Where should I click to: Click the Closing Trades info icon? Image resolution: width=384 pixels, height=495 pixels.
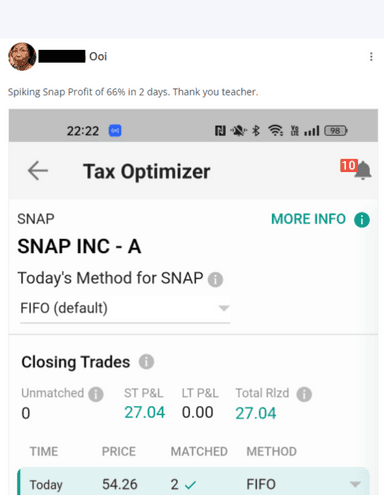coord(146,362)
